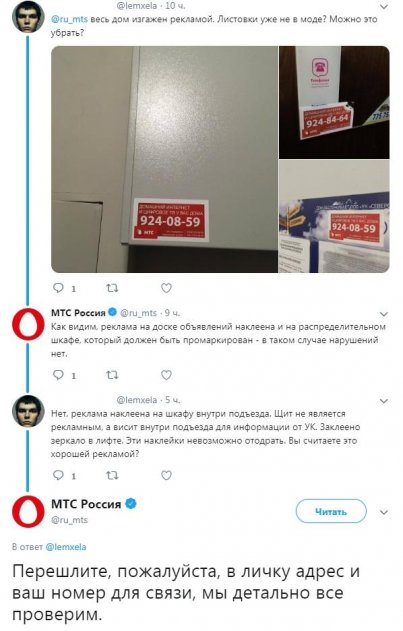
Task: Expand options chevron on the first tweet
Action: pyautogui.click(x=384, y=6)
